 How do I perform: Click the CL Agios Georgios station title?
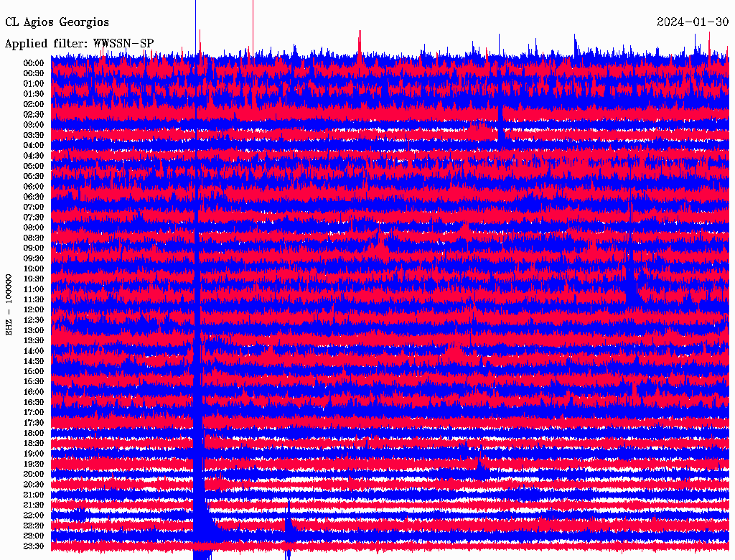(57, 22)
